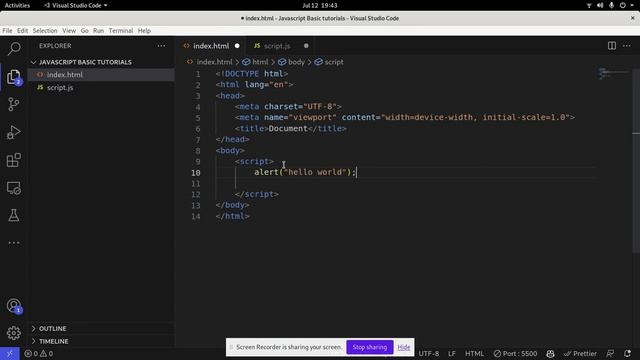Open the File menu
Viewport: 640px width, 360px height.
7,31
